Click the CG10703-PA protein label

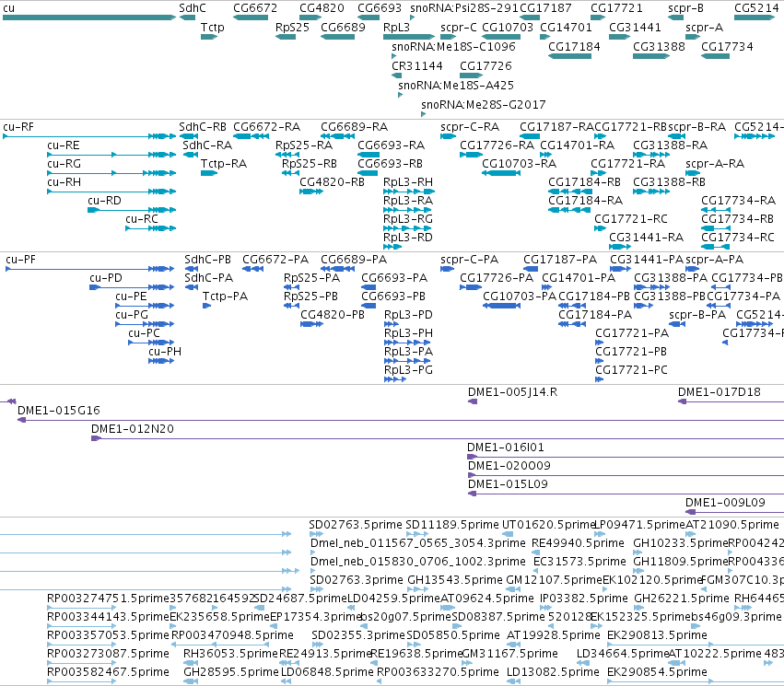pyautogui.click(x=520, y=296)
